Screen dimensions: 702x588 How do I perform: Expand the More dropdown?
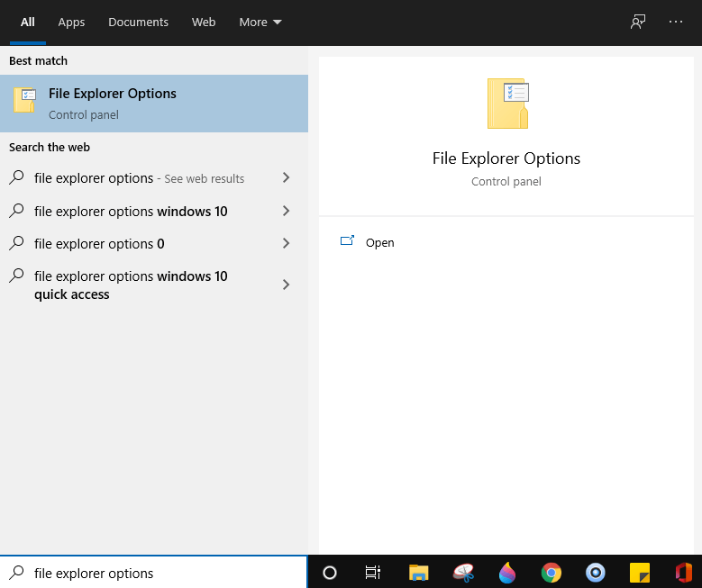click(x=260, y=22)
